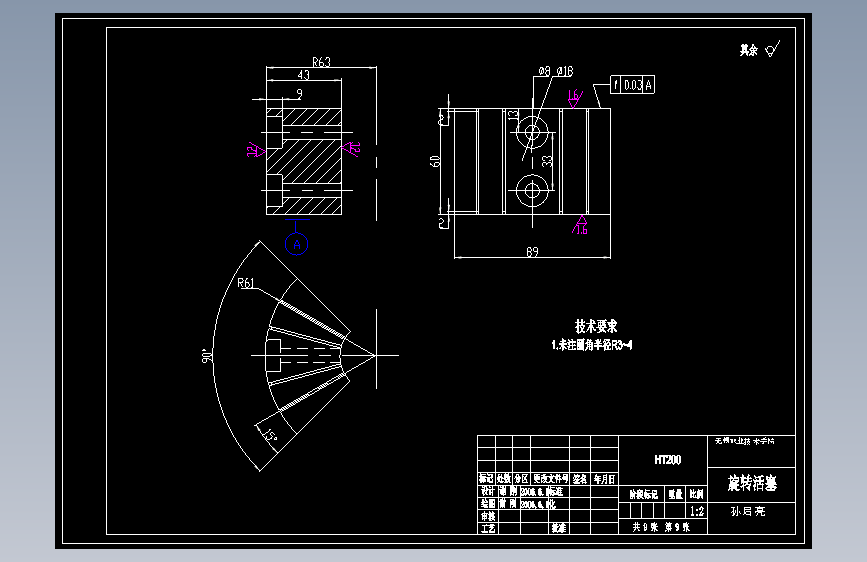Screen dimensions: 867x562
Task: Click the lower counterbored hole circle in the right view
Action: [x=532, y=190]
